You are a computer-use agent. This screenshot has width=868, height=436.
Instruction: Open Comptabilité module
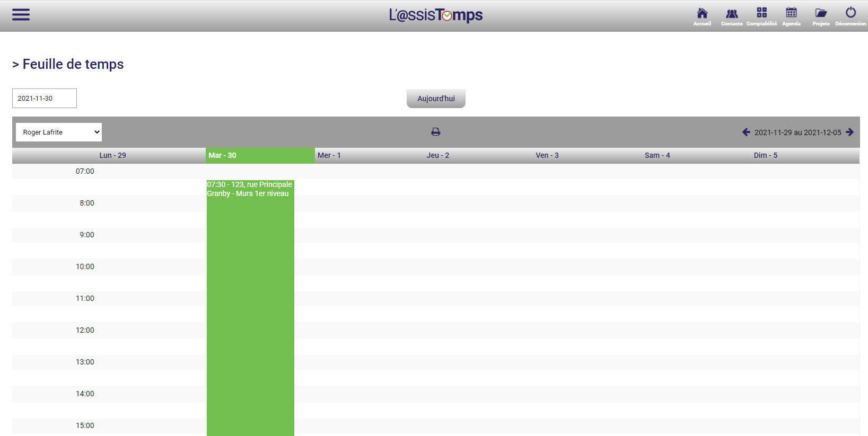coord(761,15)
